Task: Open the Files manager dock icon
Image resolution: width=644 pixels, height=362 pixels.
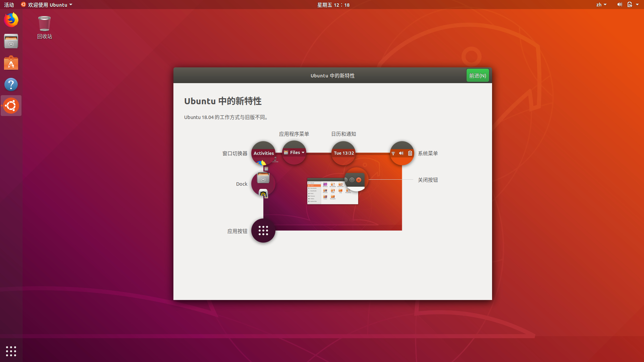Action: pyautogui.click(x=11, y=41)
